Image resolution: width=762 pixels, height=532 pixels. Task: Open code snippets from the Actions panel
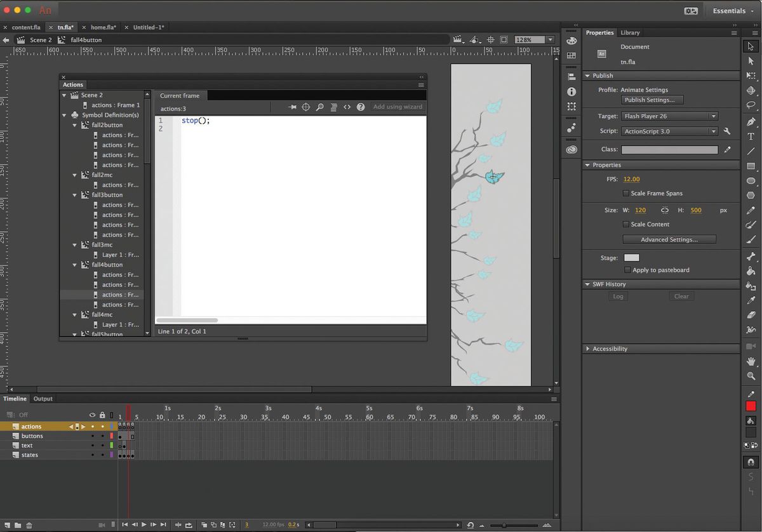(x=347, y=107)
